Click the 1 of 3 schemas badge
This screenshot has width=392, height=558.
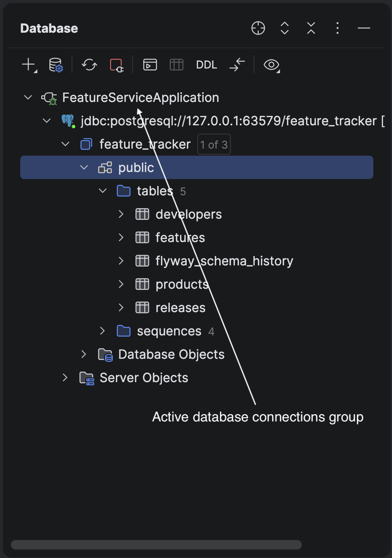(x=214, y=144)
